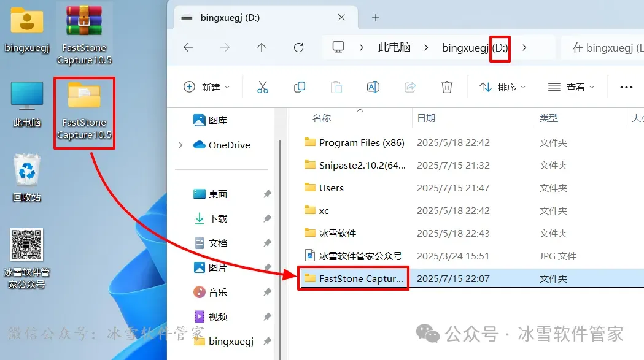Click the Paste clipboard icon

[x=336, y=87]
